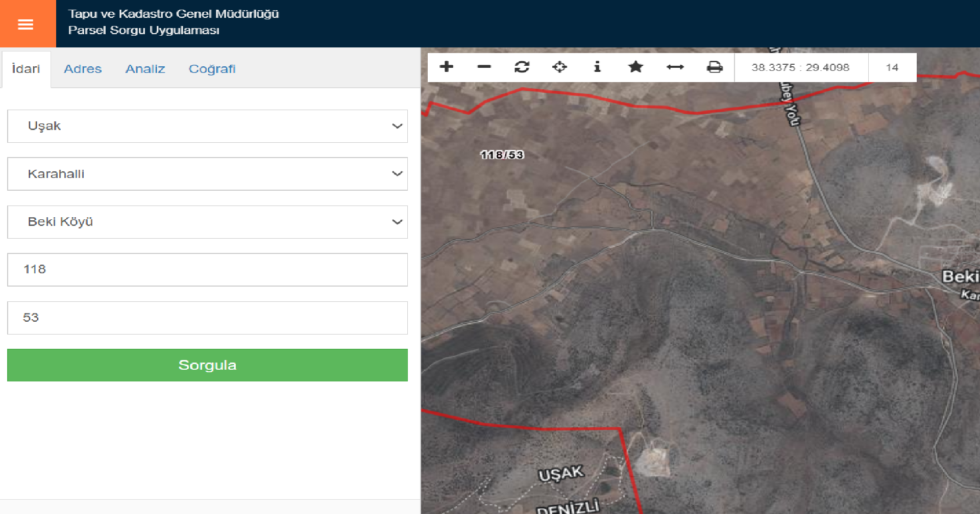Expand the Beki Köyü neighborhood dropdown

[207, 222]
